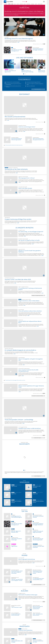Screen dimensions: 49x644
Task: Click the button below the Kurzüberblick news list
Action: tap(37, 89)
